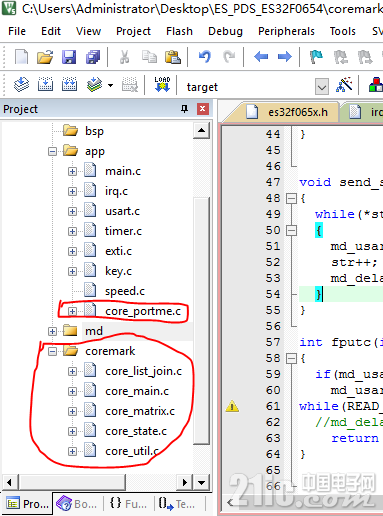Click project tree scroll down arrow
The height and width of the screenshot is (516, 383).
201,482
